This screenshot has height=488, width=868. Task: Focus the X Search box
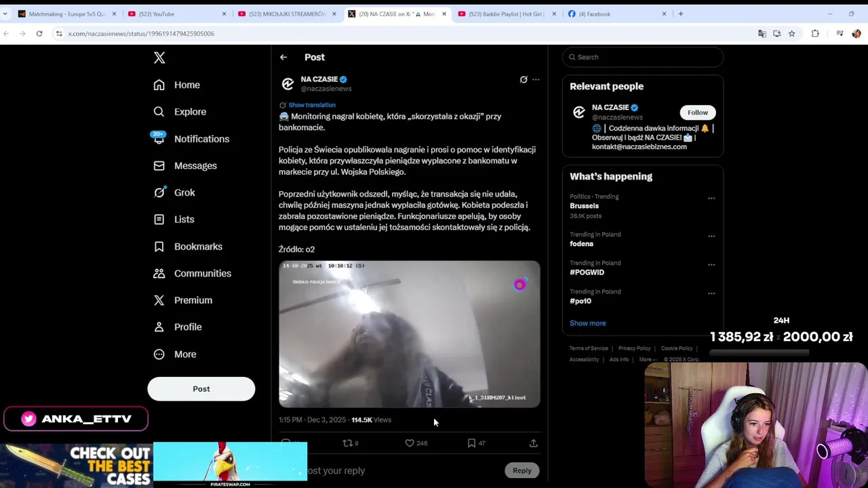(643, 57)
